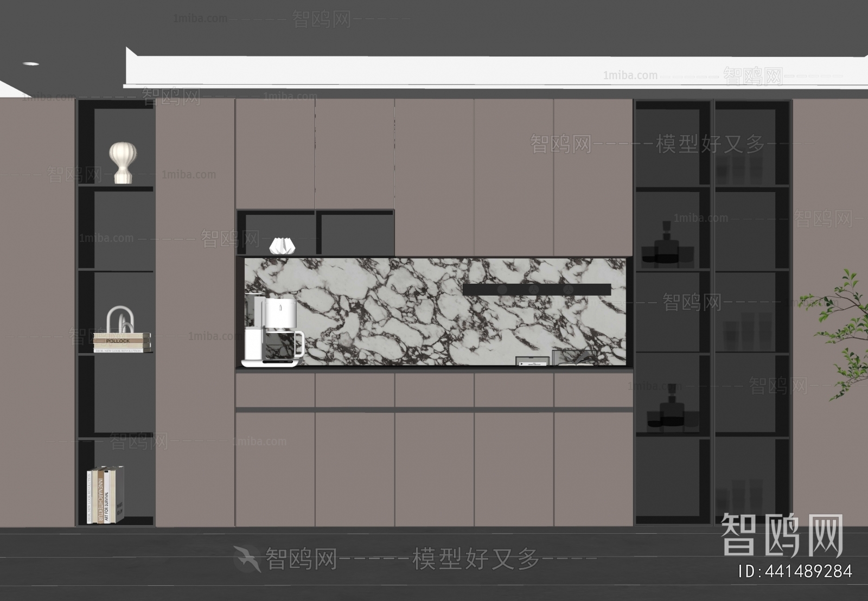The image size is (868, 601).
Task: Select the white faceted ornament in the niche
Action: pyautogui.click(x=283, y=245)
